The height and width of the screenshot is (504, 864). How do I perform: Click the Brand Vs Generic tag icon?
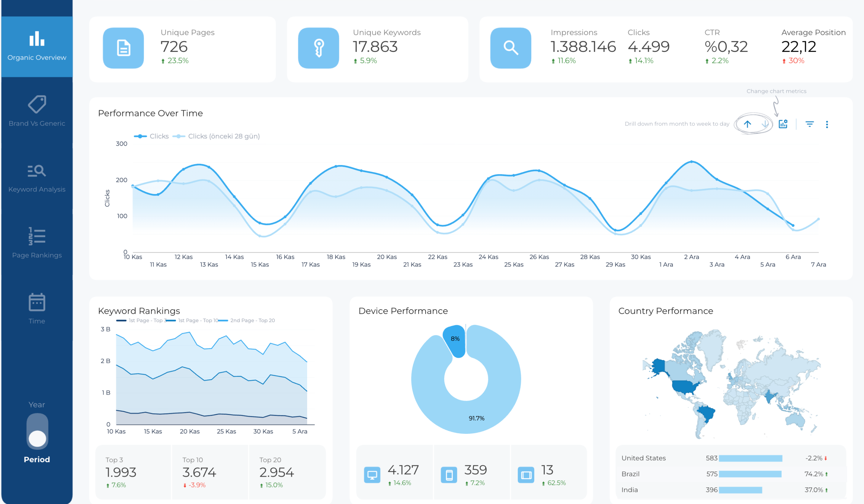(37, 104)
